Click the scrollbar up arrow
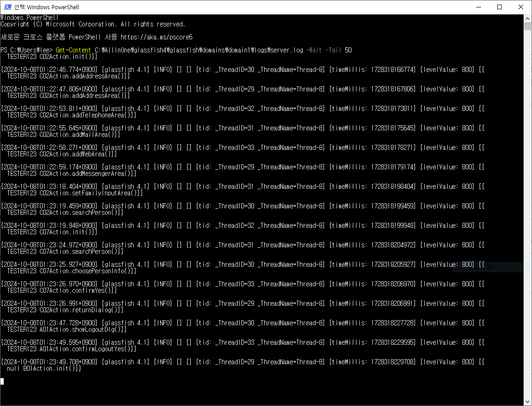 (527, 18)
